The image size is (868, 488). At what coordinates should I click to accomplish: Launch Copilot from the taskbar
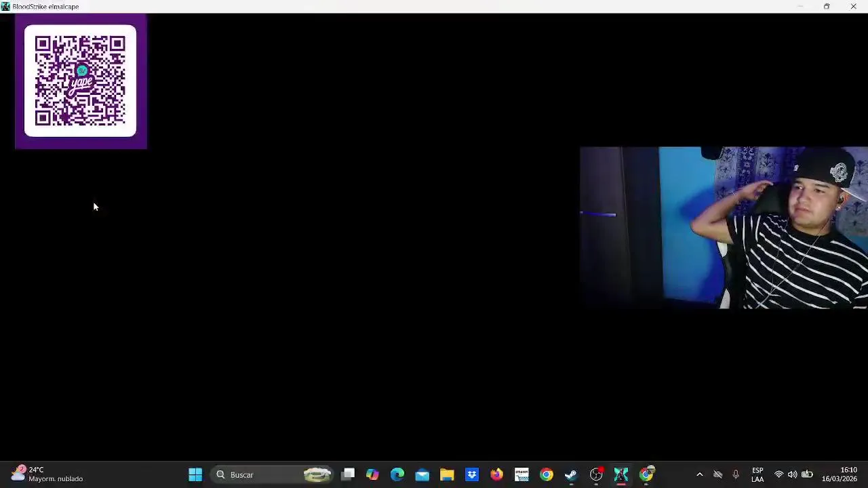pyautogui.click(x=372, y=474)
